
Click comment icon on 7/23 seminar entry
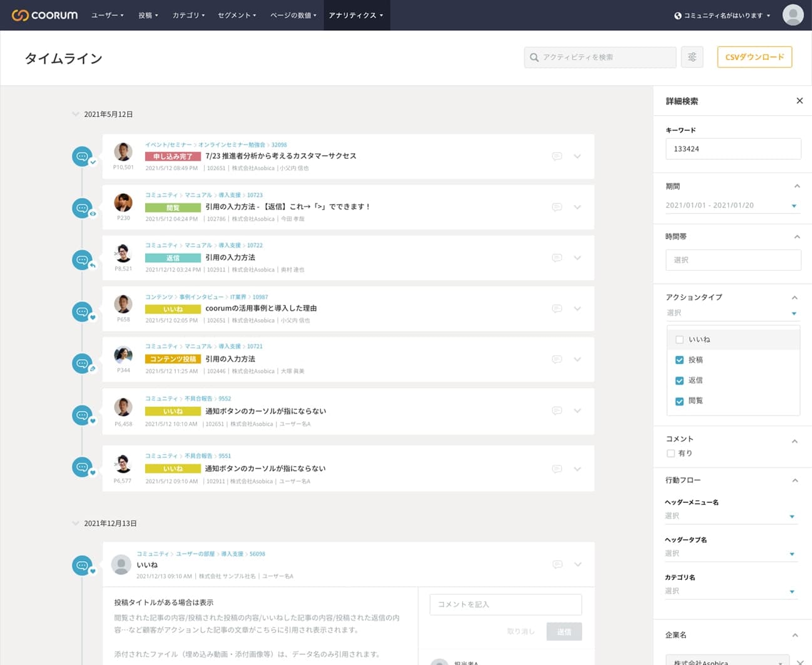pos(557,156)
